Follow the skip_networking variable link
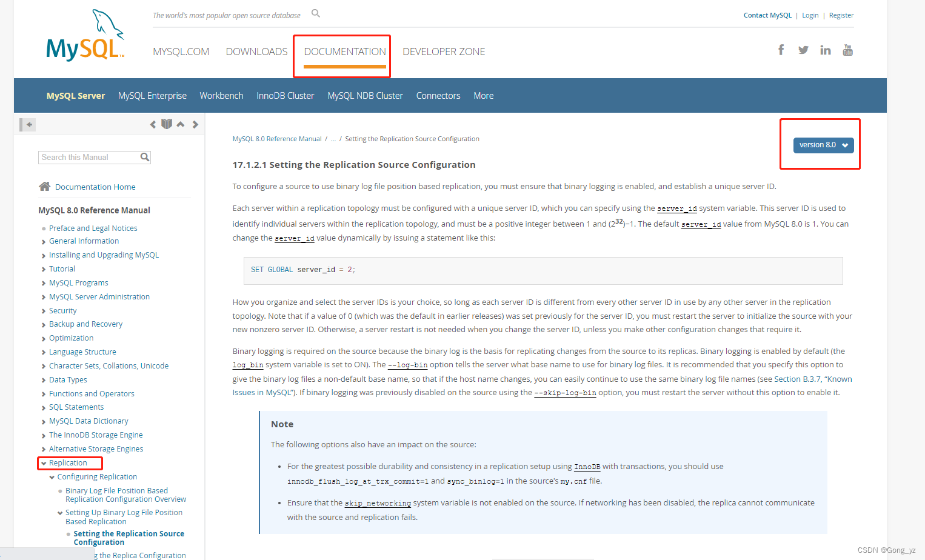The width and height of the screenshot is (925, 560). (378, 503)
